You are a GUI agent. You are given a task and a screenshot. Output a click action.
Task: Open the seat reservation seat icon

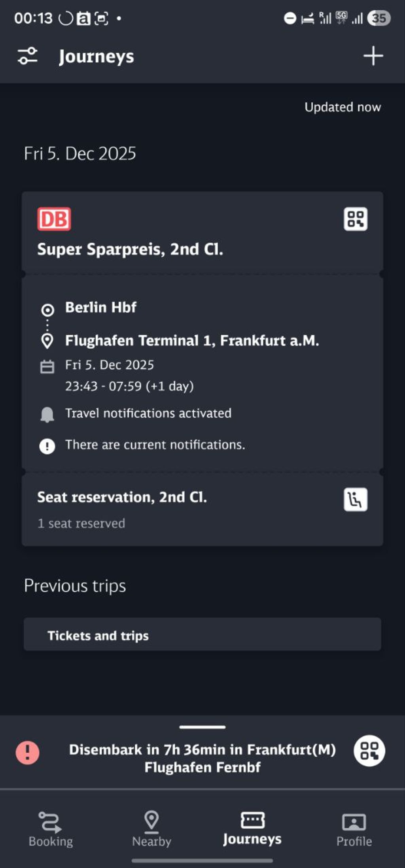tap(355, 500)
